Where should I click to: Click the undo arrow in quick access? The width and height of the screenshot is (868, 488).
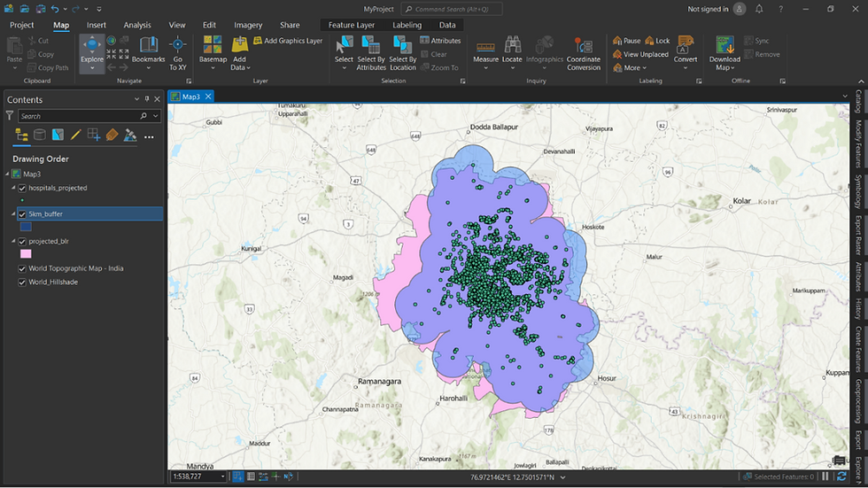tap(54, 9)
